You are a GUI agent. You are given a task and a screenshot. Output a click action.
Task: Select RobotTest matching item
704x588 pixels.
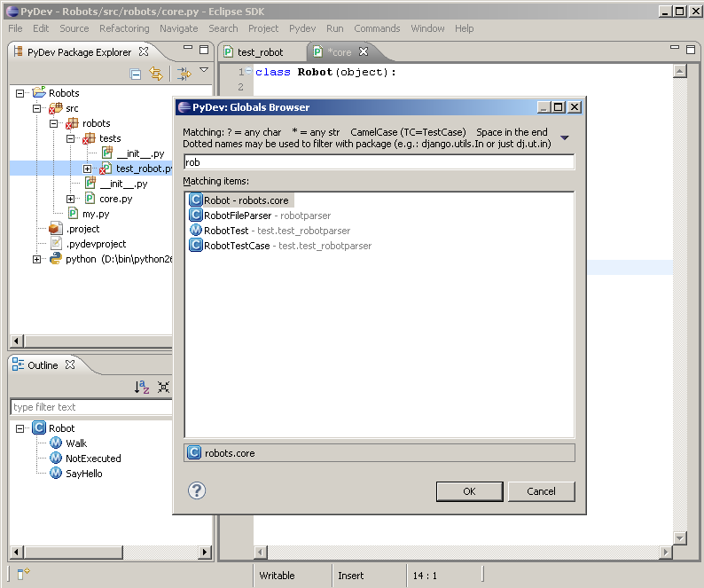point(277,231)
